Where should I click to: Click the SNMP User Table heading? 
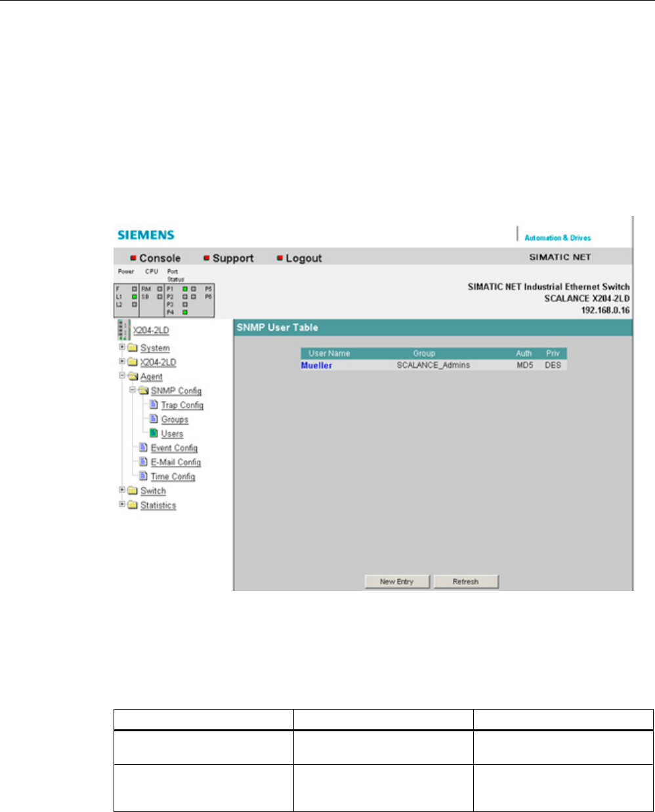278,327
